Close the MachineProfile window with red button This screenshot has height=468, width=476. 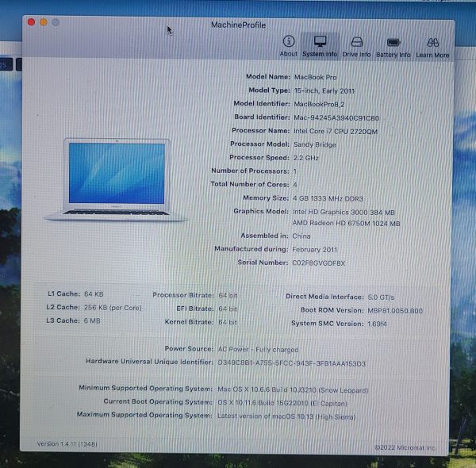point(32,22)
